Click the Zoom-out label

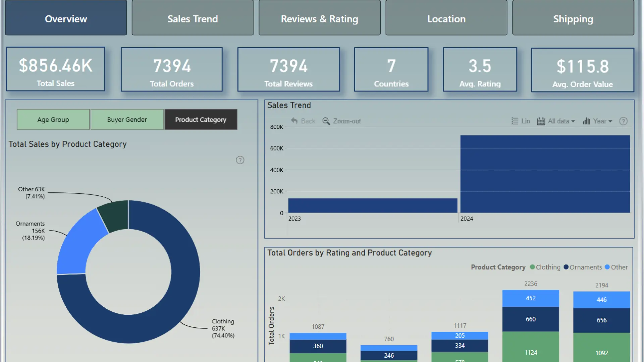click(x=347, y=121)
